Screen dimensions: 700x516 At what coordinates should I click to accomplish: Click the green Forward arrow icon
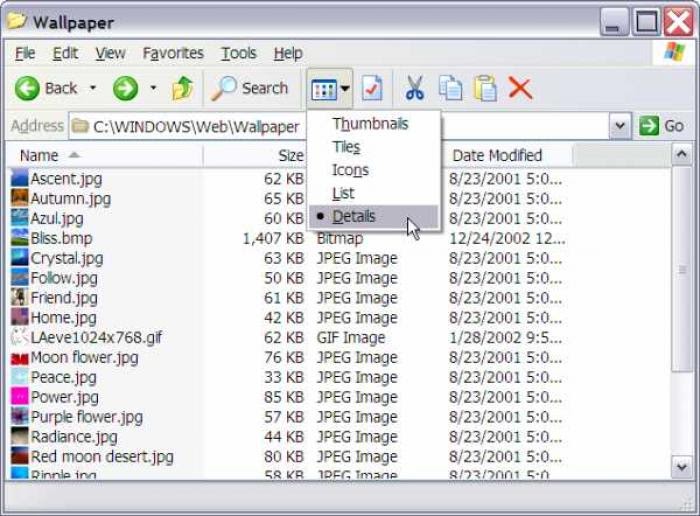(x=125, y=88)
